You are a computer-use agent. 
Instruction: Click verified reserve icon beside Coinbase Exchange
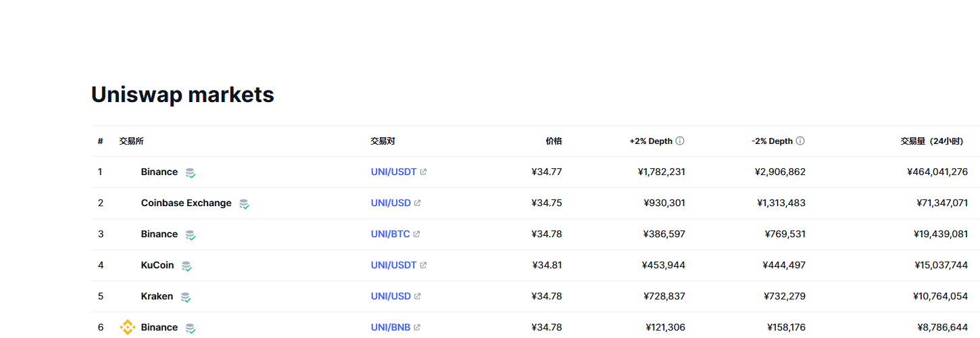coord(244,203)
